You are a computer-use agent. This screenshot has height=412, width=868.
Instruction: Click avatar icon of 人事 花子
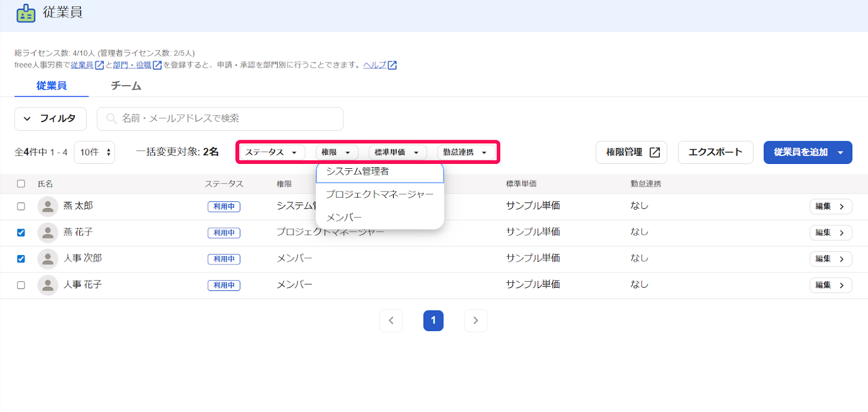coord(48,285)
